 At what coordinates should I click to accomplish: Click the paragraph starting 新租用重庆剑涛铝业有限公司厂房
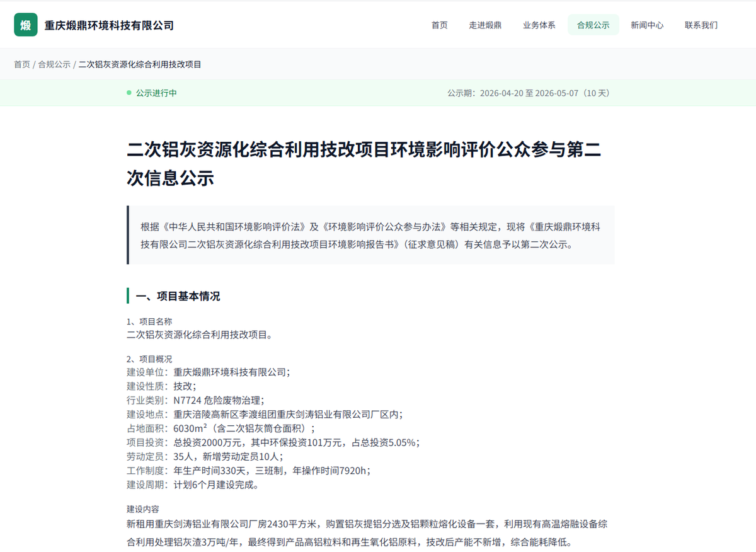point(367,533)
